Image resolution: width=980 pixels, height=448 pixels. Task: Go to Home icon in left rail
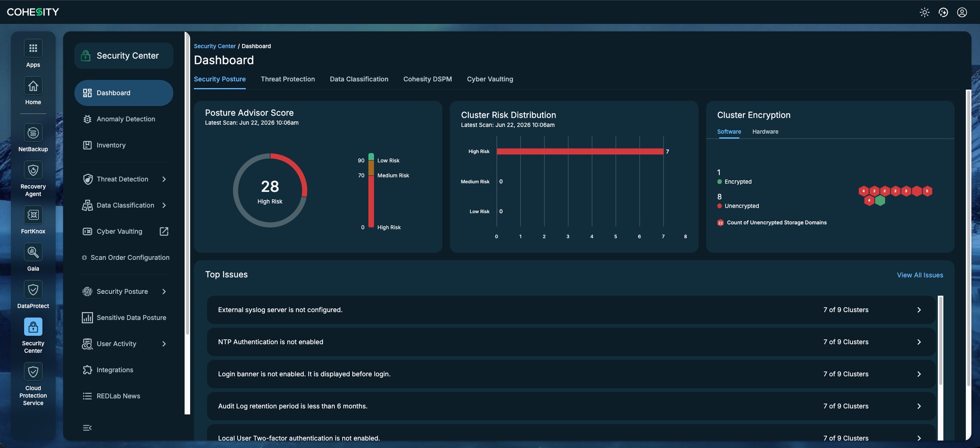pyautogui.click(x=33, y=86)
